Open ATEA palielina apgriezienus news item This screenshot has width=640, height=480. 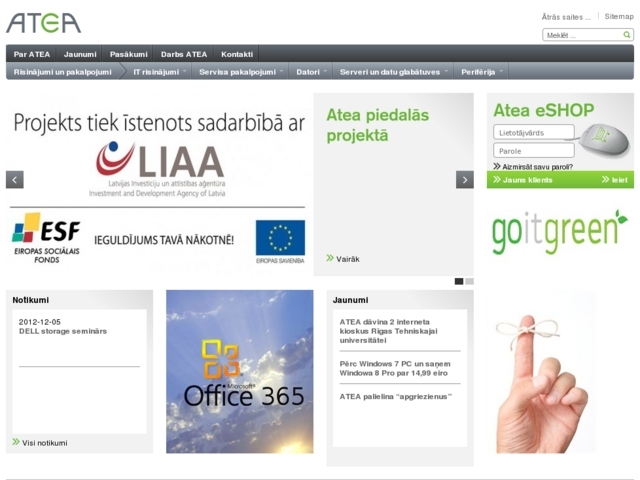coord(396,396)
